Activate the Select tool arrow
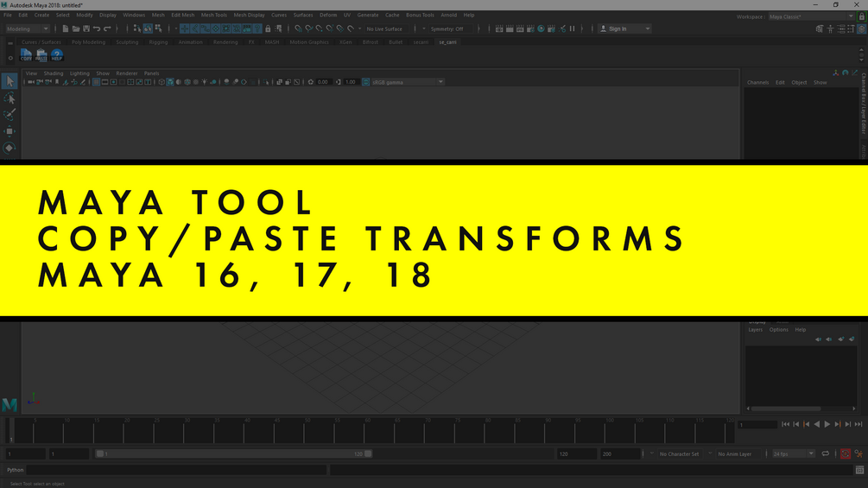 pos(10,81)
